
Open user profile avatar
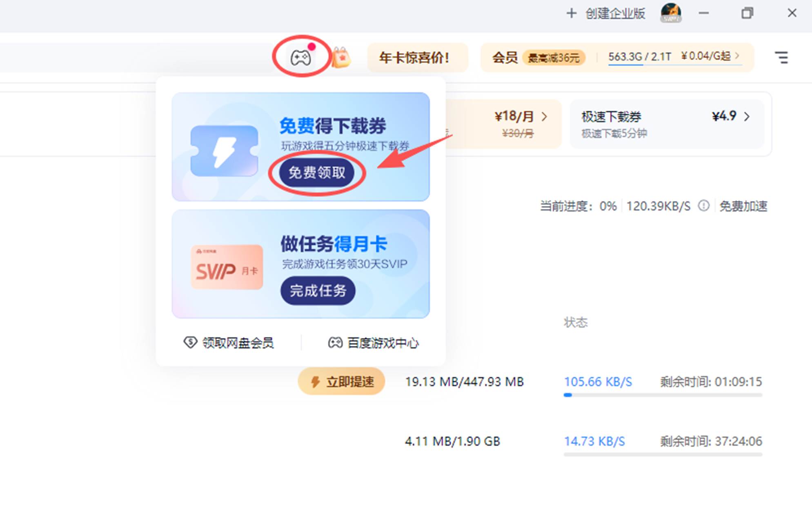click(x=671, y=13)
